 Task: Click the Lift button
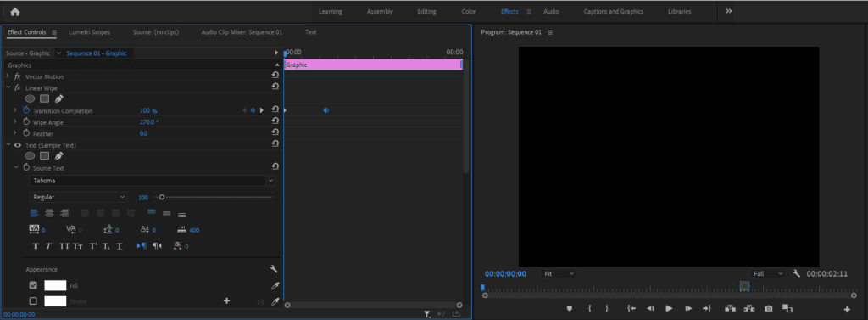click(x=730, y=308)
